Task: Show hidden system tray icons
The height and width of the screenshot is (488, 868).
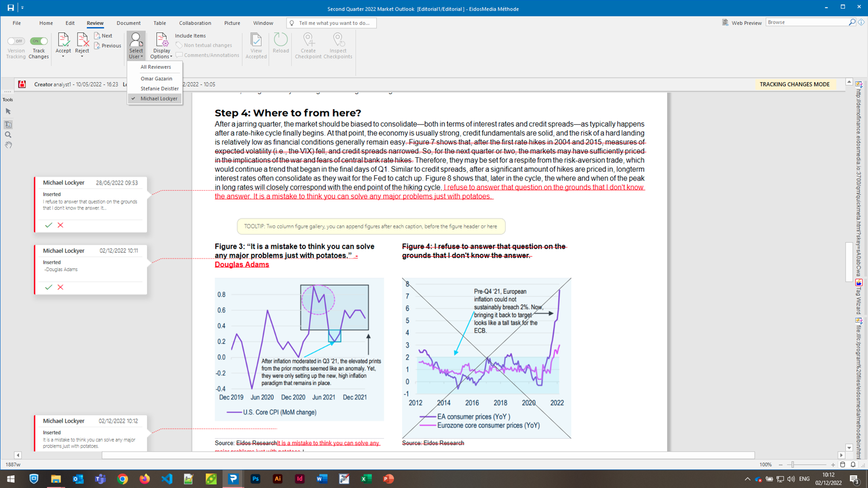Action: coord(747,479)
